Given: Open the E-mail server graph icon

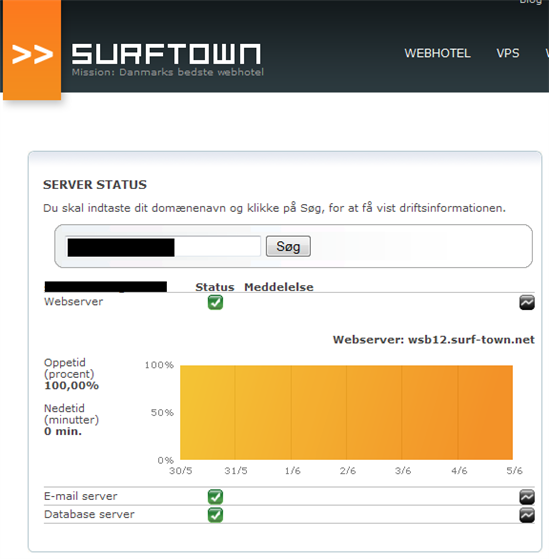Looking at the screenshot, I should tap(527, 497).
